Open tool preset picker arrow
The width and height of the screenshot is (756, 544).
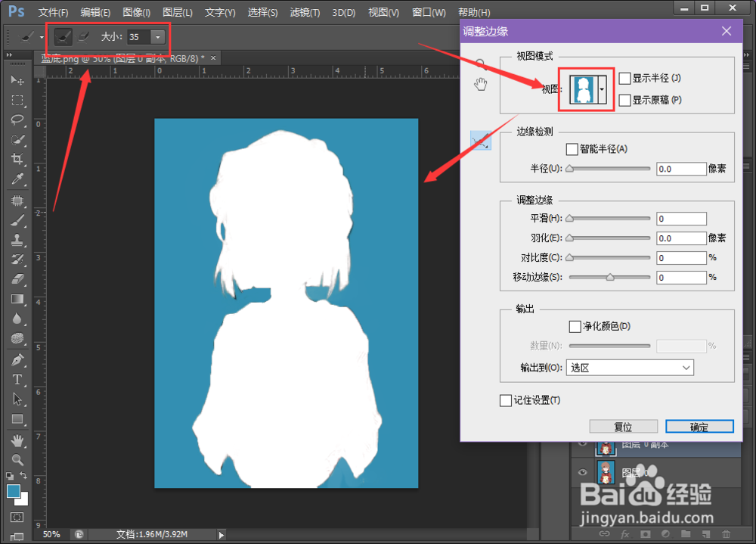(42, 37)
